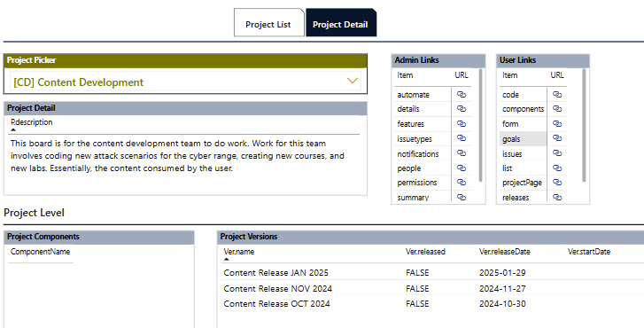644x328 pixels.
Task: Click FALSE in the OCT 2024 row
Action: coord(417,304)
